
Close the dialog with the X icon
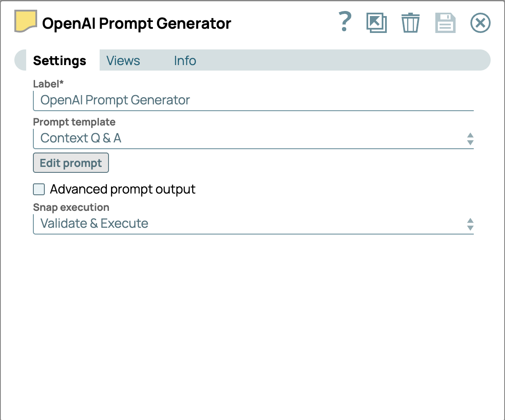tap(480, 23)
